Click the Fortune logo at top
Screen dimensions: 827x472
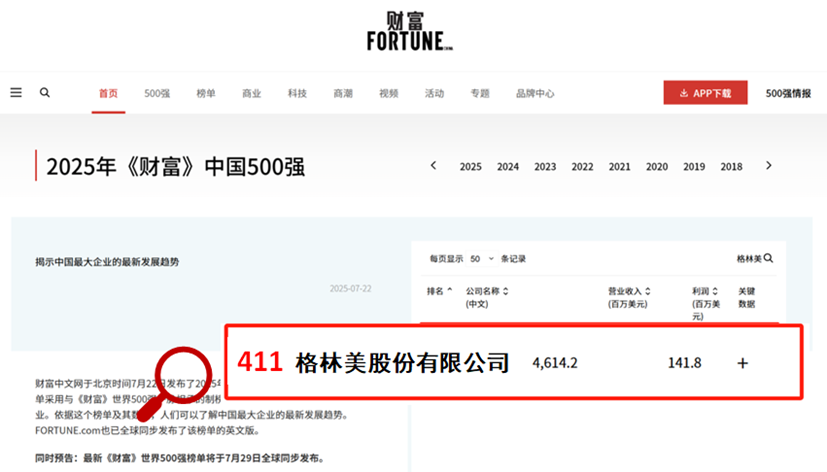point(410,32)
